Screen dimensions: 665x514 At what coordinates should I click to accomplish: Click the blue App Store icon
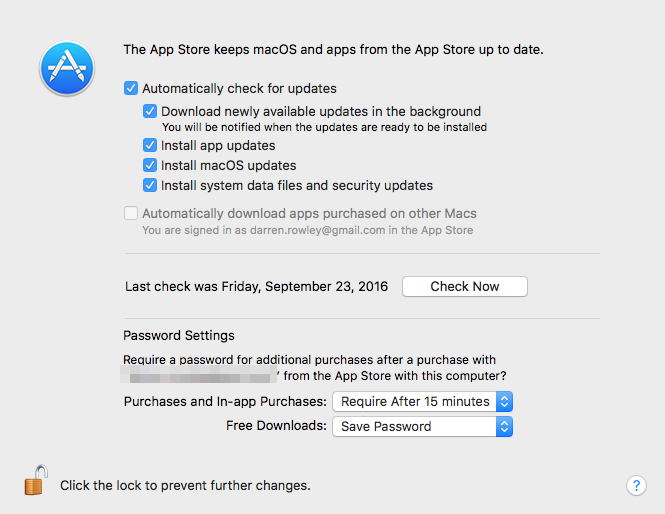click(67, 68)
